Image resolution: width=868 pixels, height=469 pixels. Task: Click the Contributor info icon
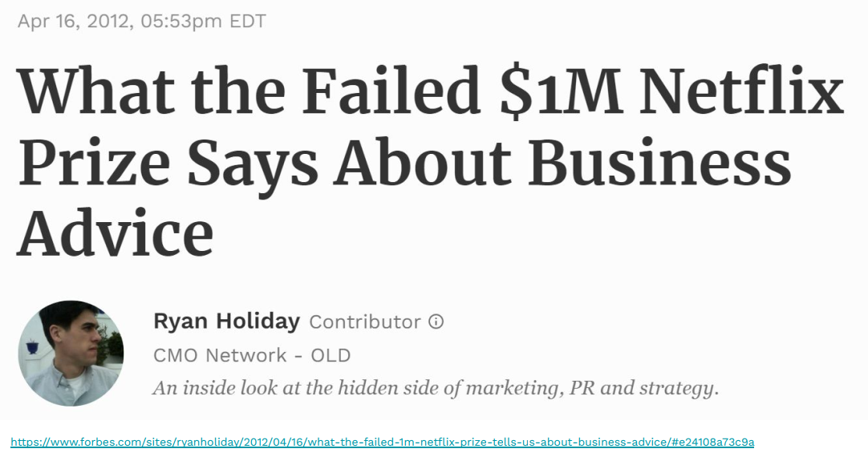436,322
